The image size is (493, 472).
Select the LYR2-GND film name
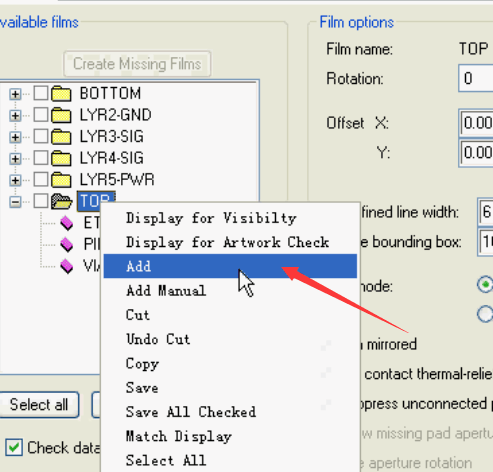(116, 115)
